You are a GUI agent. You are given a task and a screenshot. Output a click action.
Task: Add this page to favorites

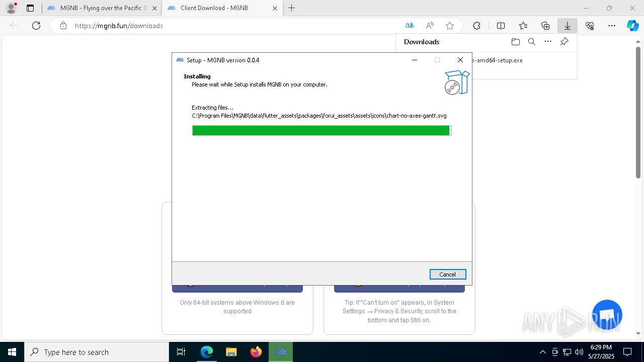point(450,26)
